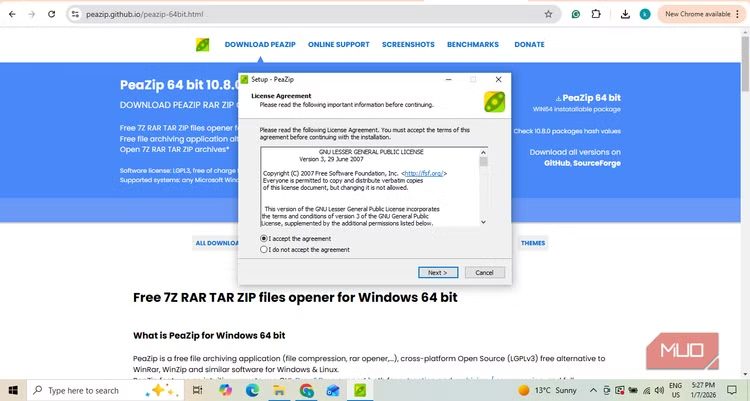This screenshot has width=750, height=401.
Task: Click the Donate navigation link
Action: [x=529, y=45]
